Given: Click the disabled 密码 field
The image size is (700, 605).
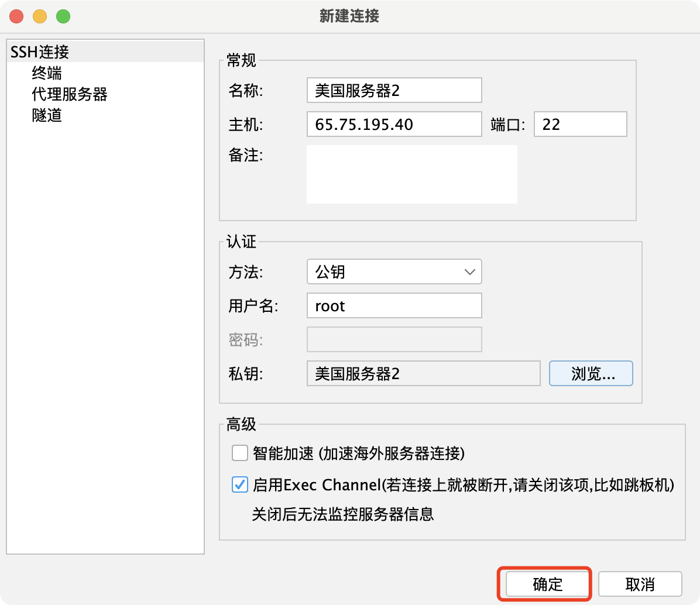Looking at the screenshot, I should [x=394, y=339].
